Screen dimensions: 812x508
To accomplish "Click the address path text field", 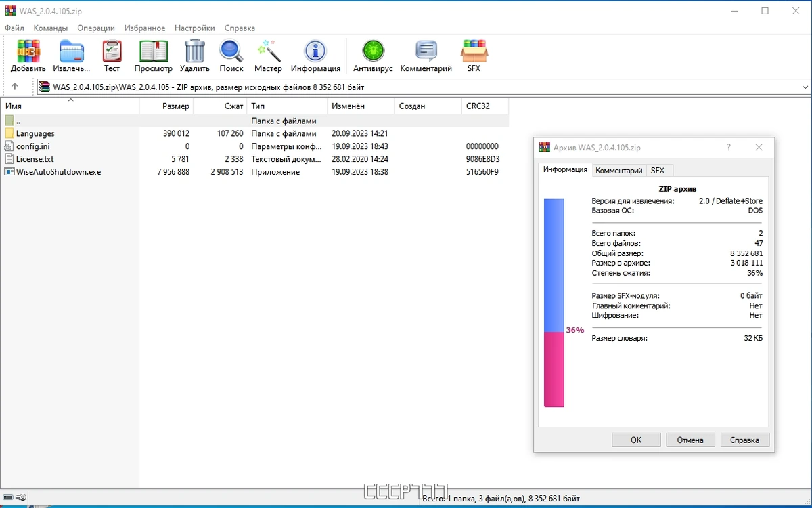I will 425,87.
